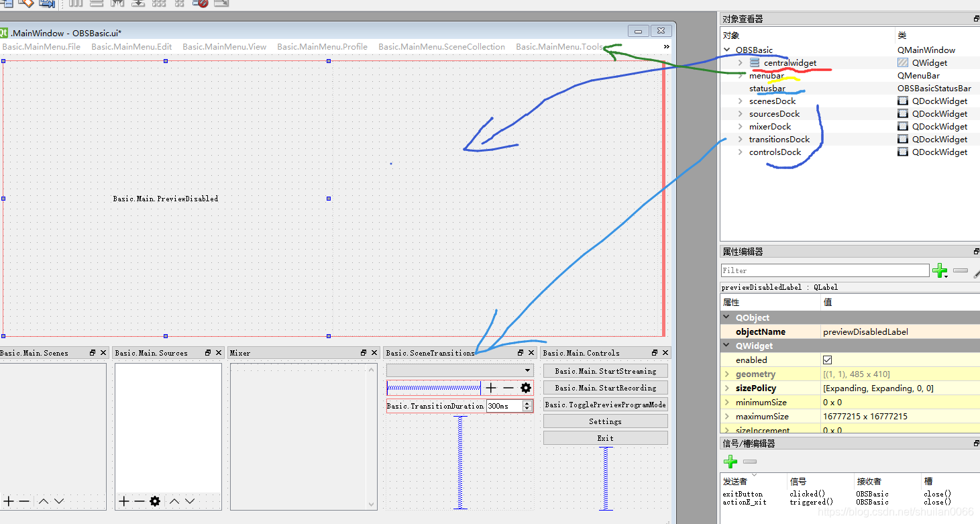Select the statusbar row in object inspector

point(849,89)
